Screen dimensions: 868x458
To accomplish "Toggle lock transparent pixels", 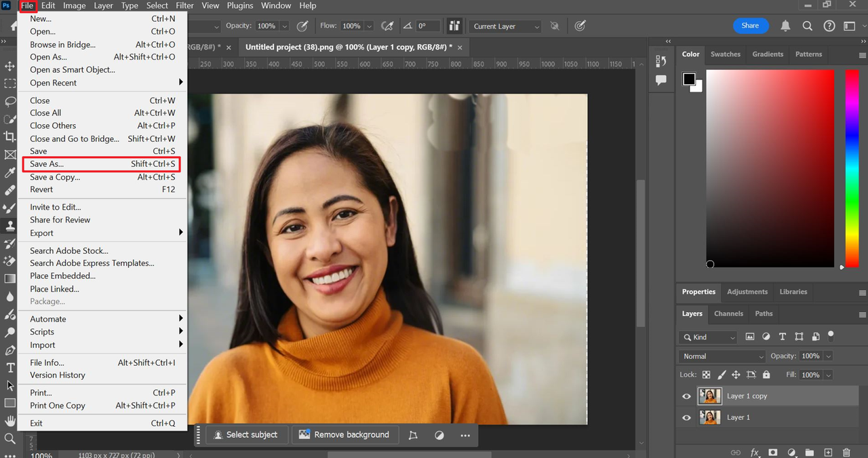I will (706, 375).
